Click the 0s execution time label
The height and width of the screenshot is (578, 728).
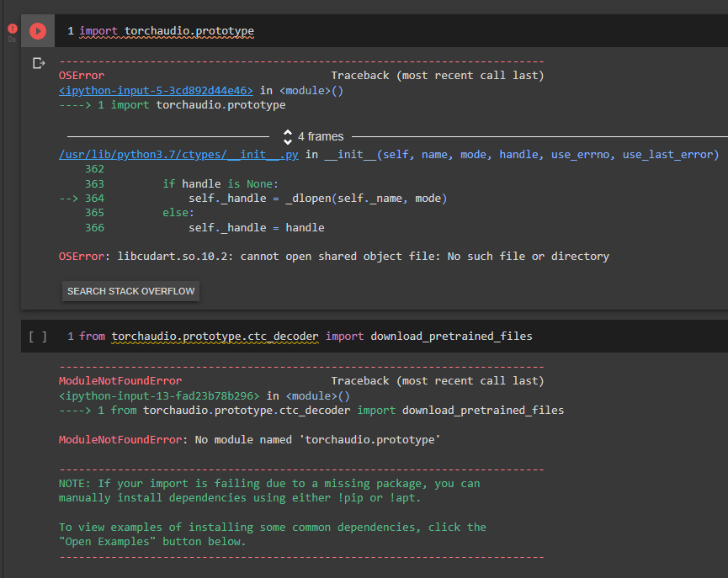pyautogui.click(x=12, y=40)
